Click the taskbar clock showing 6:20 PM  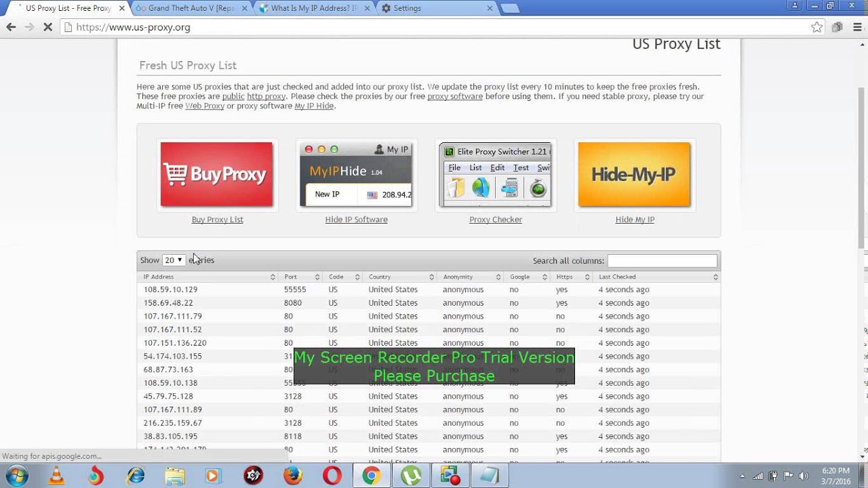pyautogui.click(x=835, y=476)
